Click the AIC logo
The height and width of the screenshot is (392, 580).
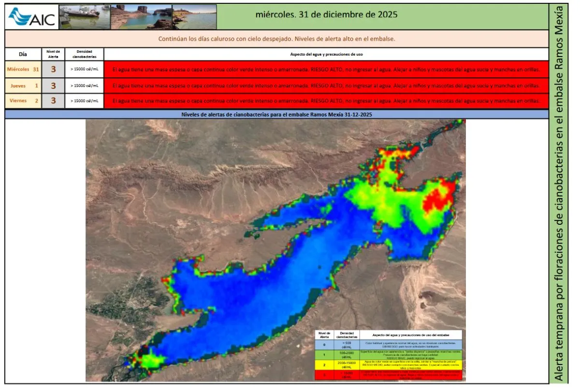[x=32, y=17]
